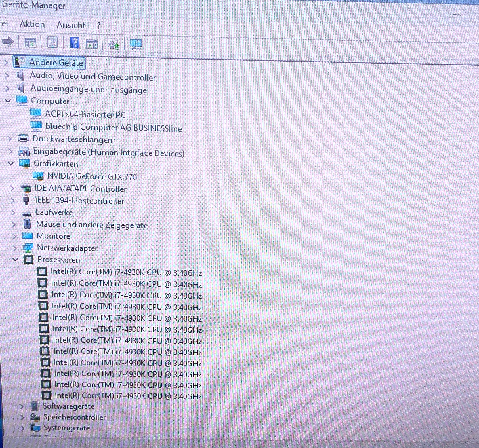Click icon beside bluechip Computer AG BUSINESSline
The width and height of the screenshot is (479, 448).
click(36, 126)
